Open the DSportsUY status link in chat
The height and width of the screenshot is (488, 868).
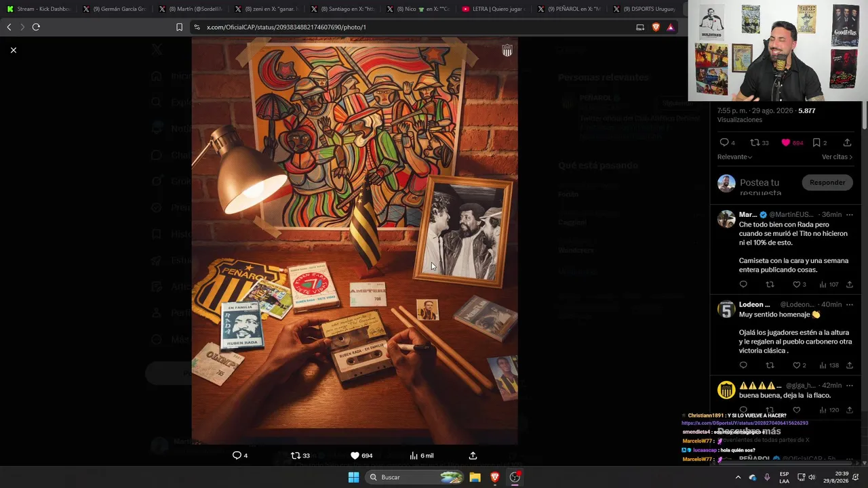[x=745, y=423]
